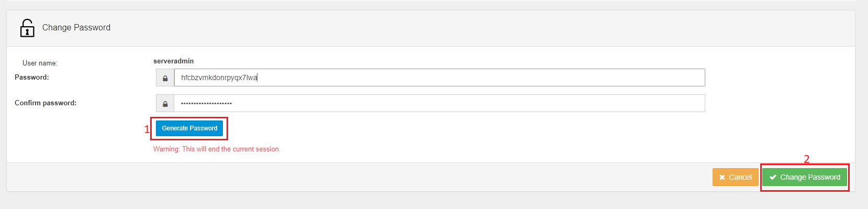Cancel the password change
Screen dimensions: 868x209
[x=735, y=177]
